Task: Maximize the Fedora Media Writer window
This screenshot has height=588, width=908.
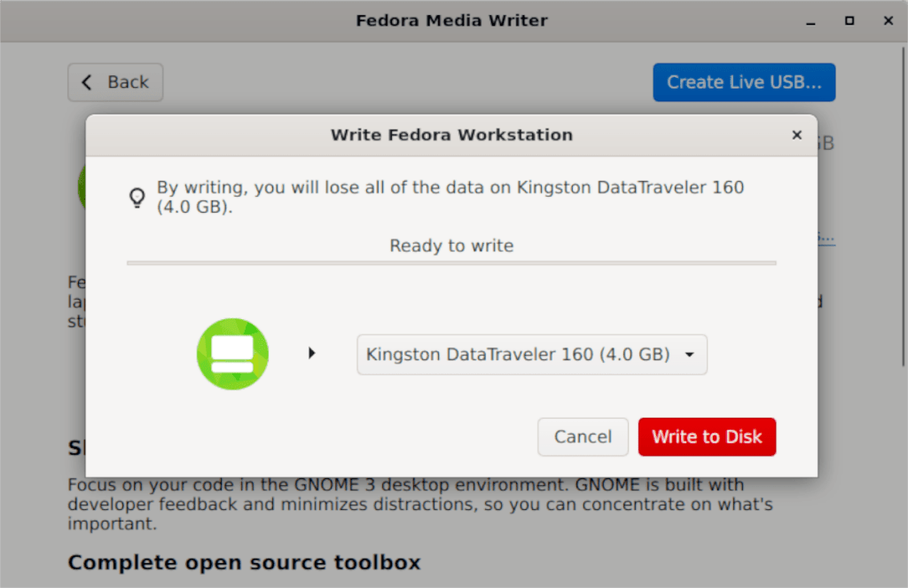Action: coord(849,20)
